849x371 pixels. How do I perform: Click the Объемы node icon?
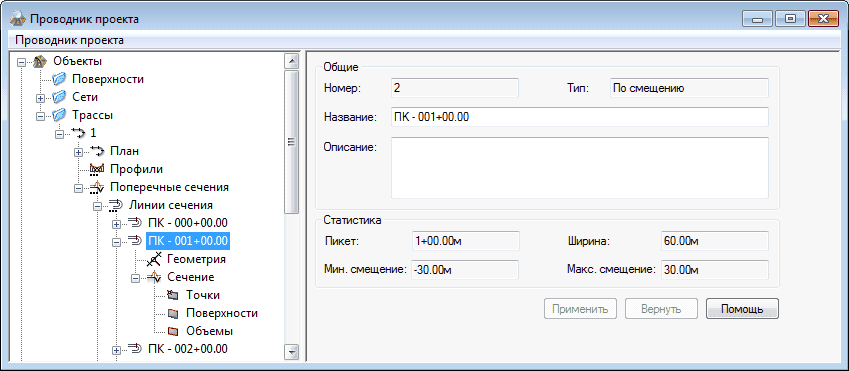(173, 330)
